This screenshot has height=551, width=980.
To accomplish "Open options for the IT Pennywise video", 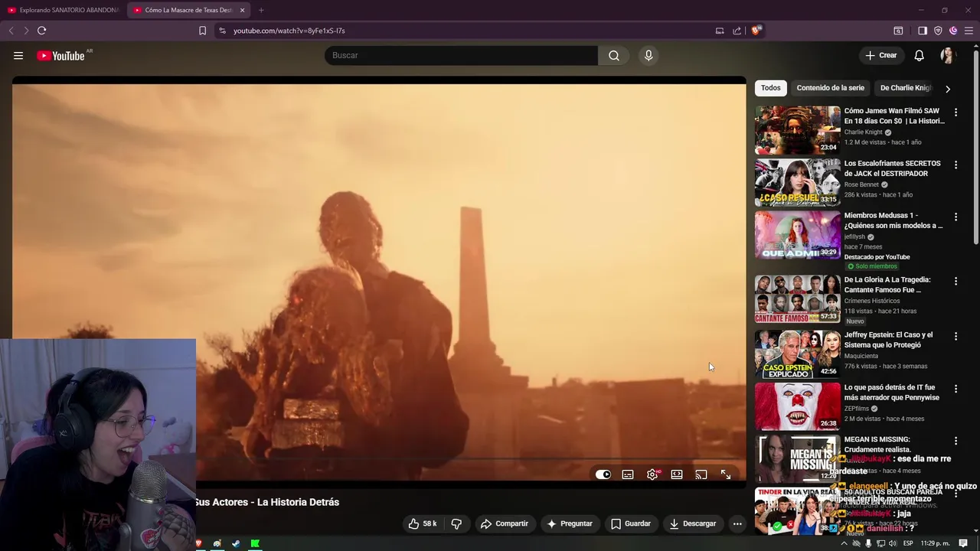I will tap(955, 389).
